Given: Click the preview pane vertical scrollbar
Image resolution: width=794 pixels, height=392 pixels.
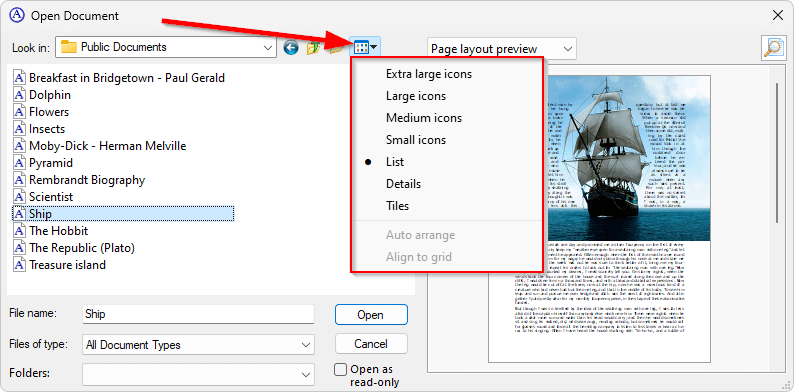Looking at the screenshot, I should pos(777,152).
